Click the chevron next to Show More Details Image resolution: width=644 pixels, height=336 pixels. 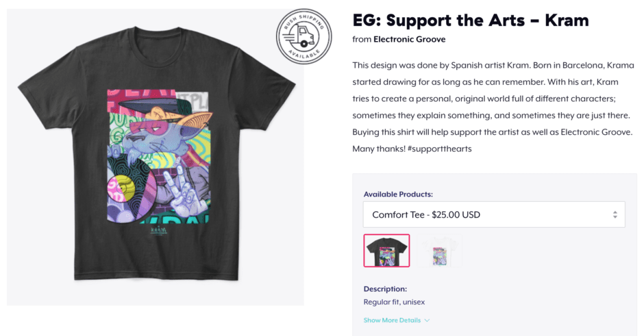click(427, 320)
